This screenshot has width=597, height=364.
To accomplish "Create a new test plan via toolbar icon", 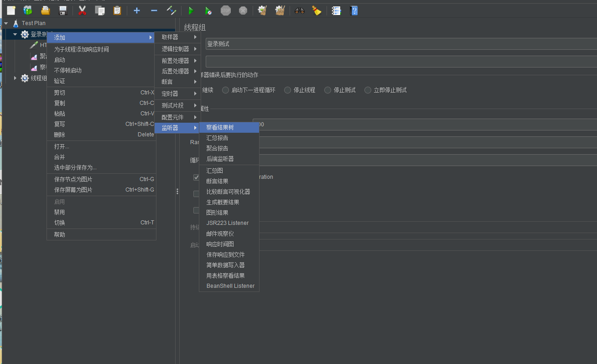I will coord(11,10).
